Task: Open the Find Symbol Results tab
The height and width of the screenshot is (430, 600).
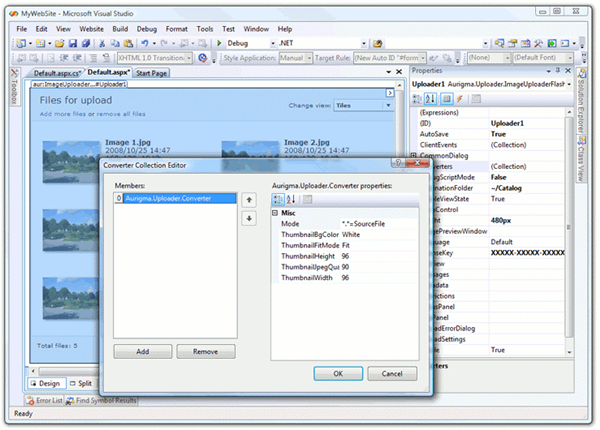Action: pyautogui.click(x=101, y=401)
